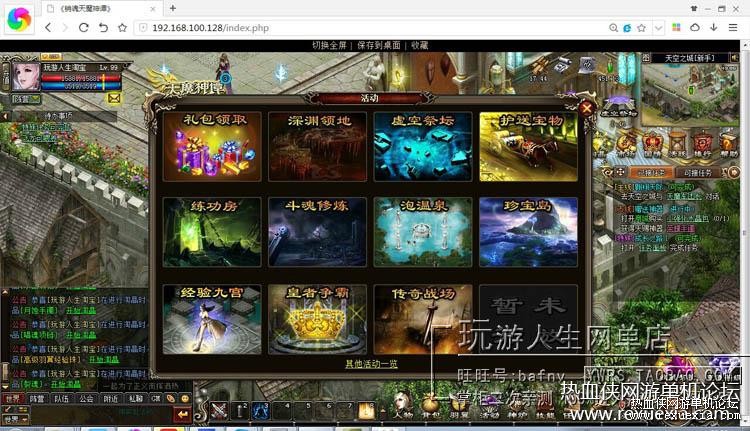Open the 帮助 help icon

tap(728, 144)
